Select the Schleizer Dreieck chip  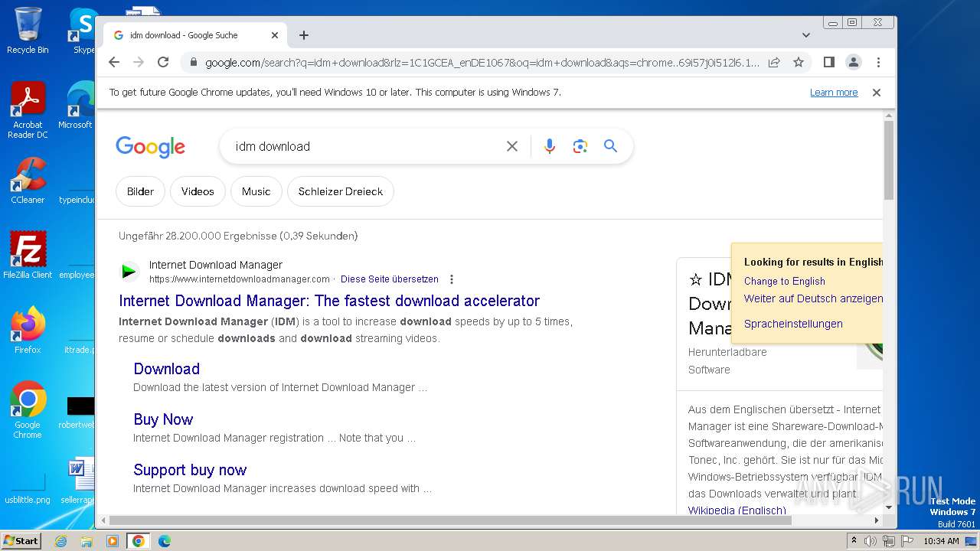(341, 191)
